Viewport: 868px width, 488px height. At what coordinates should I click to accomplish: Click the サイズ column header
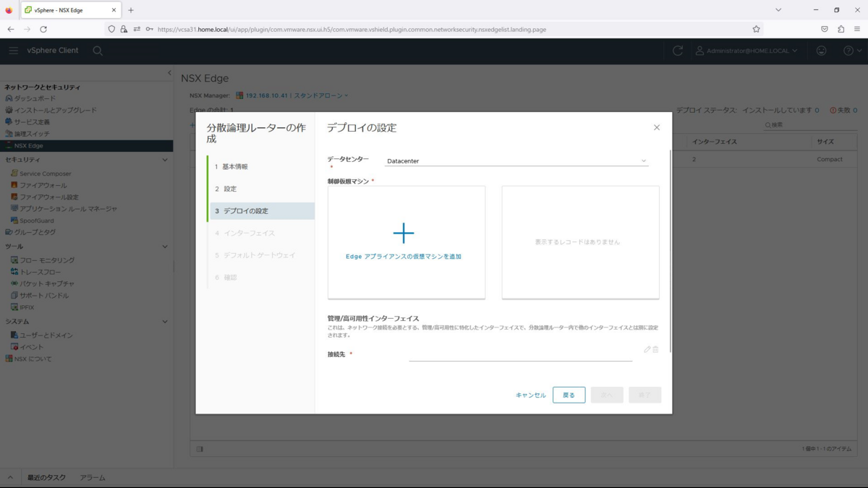point(825,142)
